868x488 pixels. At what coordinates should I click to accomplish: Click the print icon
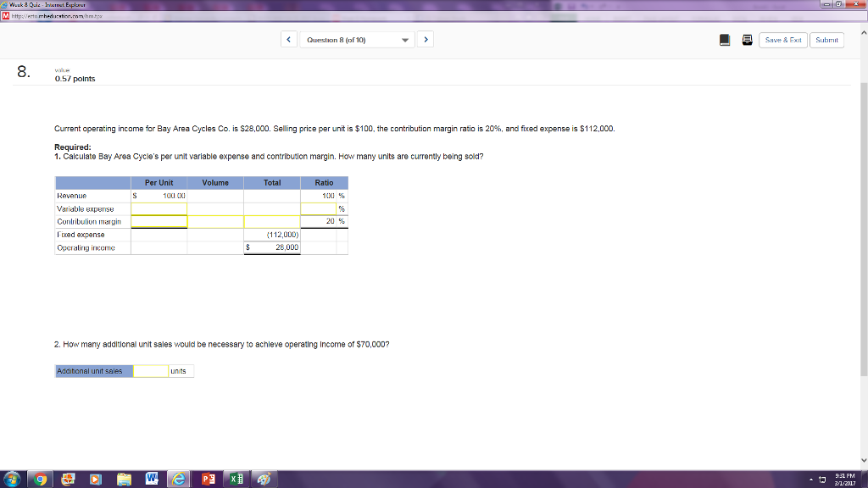point(747,40)
